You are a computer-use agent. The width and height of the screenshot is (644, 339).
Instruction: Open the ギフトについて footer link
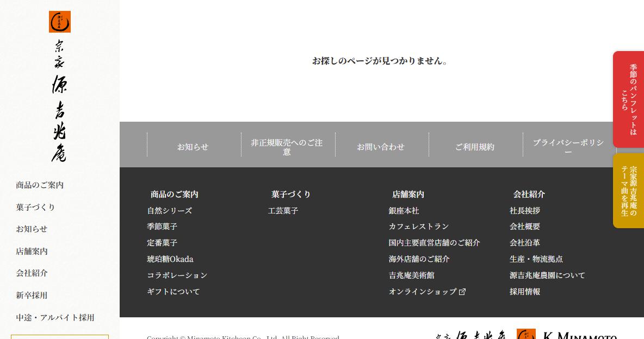(x=174, y=292)
